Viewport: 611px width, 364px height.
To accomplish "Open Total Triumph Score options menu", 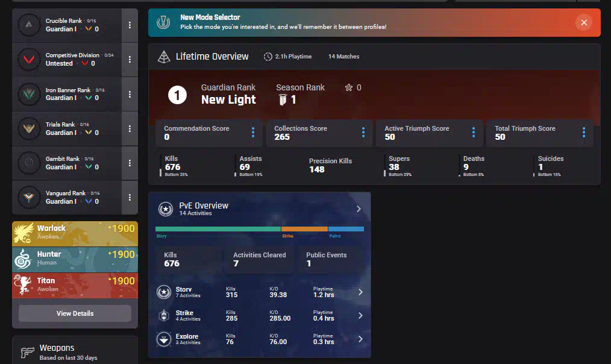I will [584, 133].
